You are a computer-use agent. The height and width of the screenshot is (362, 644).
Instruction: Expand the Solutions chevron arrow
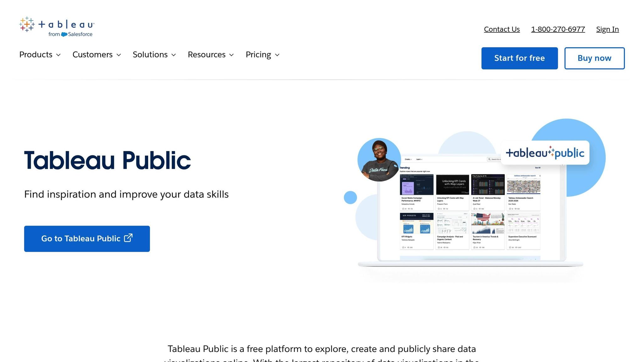[x=174, y=55]
